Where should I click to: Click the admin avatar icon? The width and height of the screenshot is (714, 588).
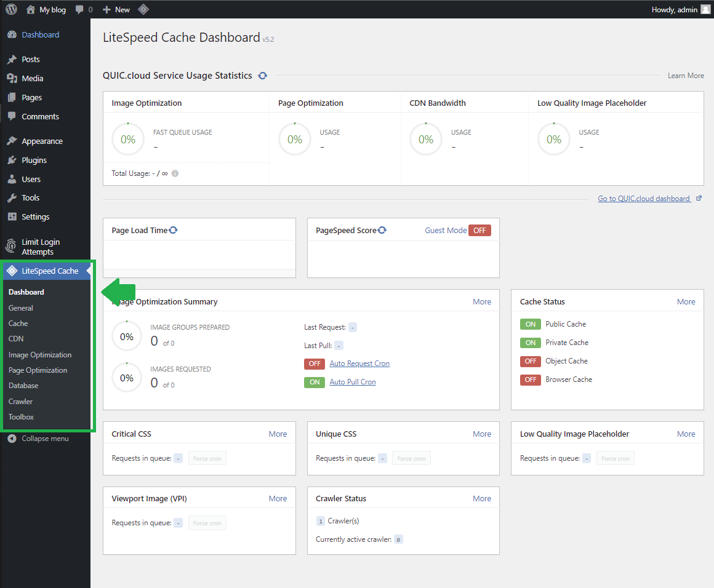[x=705, y=9]
